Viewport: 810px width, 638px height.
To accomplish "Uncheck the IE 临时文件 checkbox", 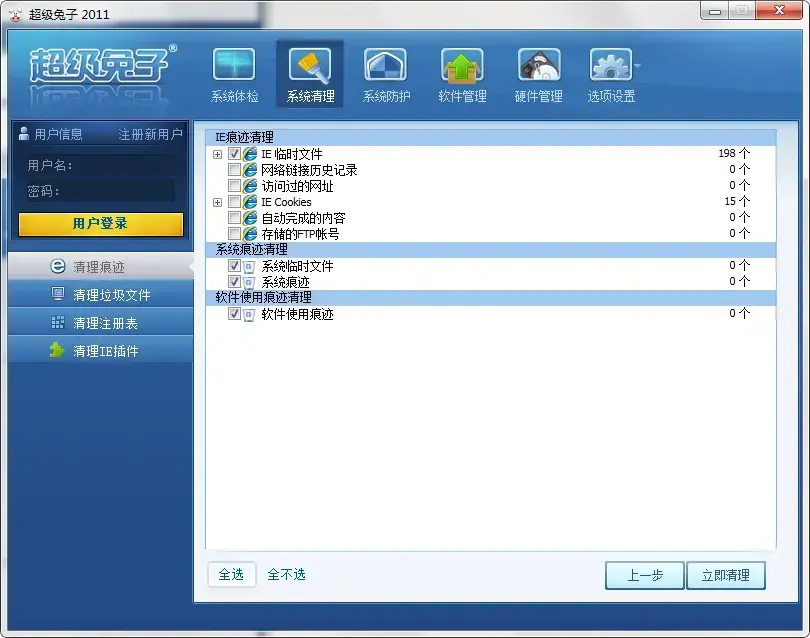I will pyautogui.click(x=234, y=153).
